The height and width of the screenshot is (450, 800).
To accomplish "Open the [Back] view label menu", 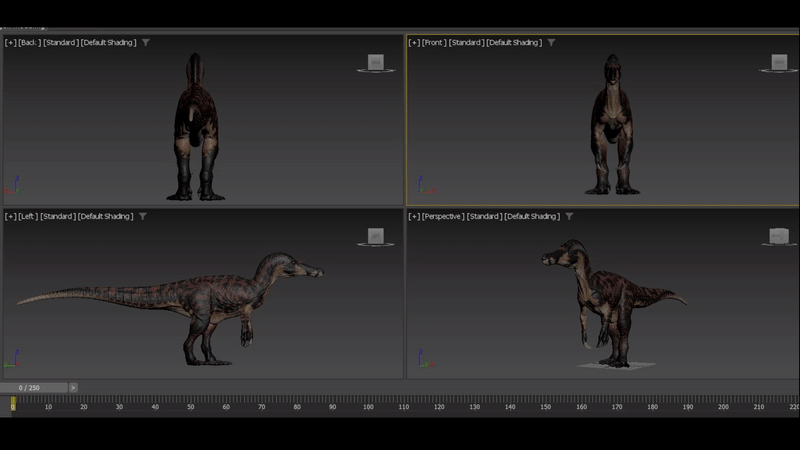I will click(30, 42).
